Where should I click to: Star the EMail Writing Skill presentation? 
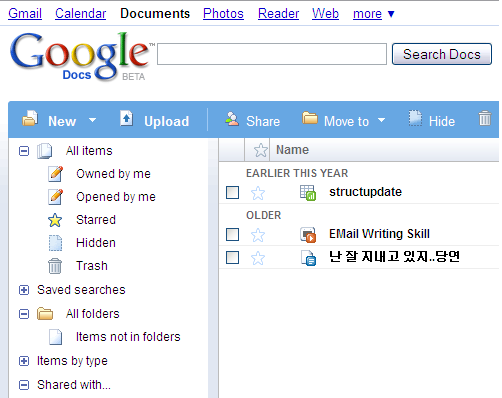coord(258,235)
